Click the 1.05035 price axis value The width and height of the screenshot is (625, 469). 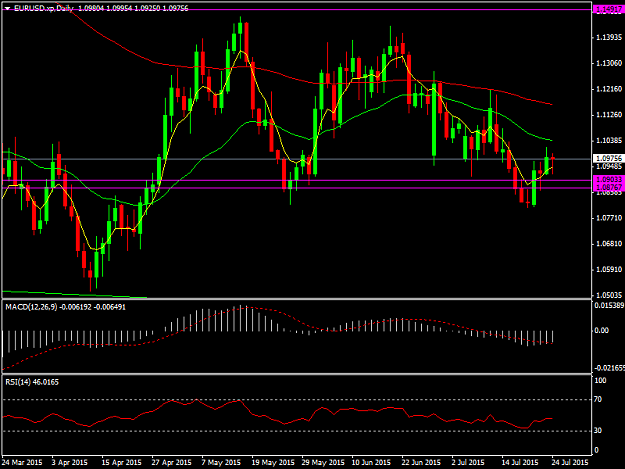[609, 295]
